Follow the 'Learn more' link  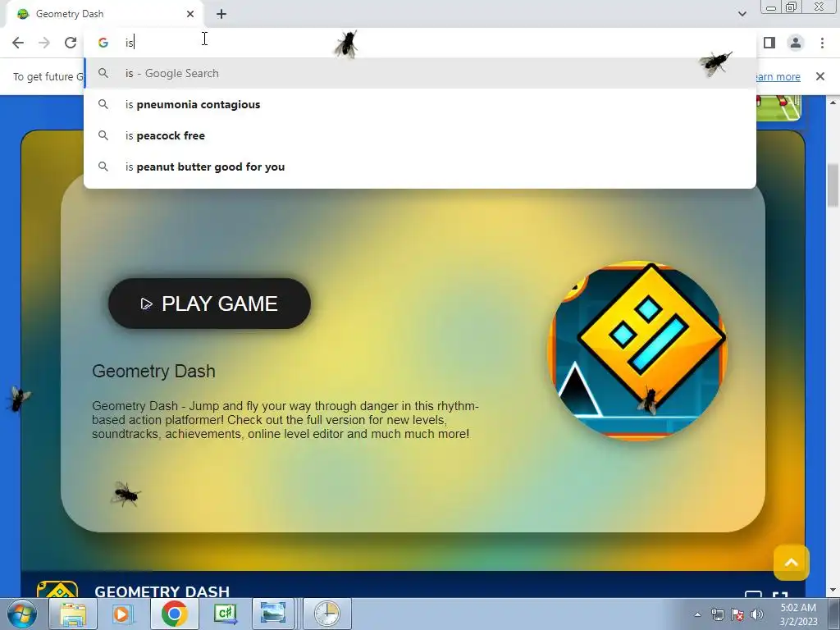click(x=778, y=76)
